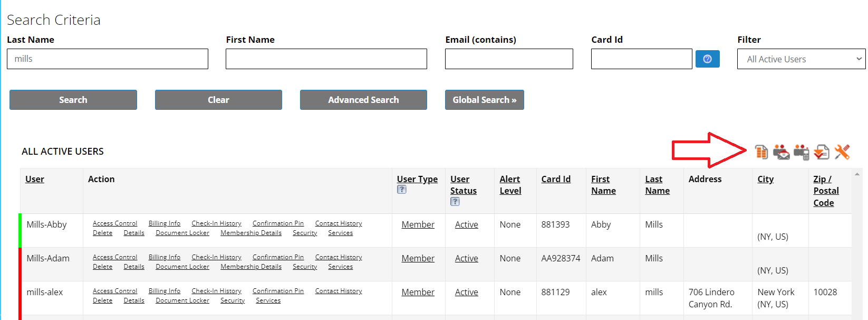Image resolution: width=868 pixels, height=320 pixels.
Task: Click the export download document icon
Action: pyautogui.click(x=822, y=152)
